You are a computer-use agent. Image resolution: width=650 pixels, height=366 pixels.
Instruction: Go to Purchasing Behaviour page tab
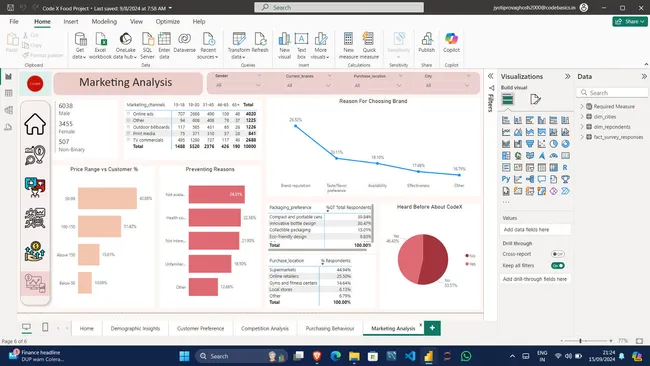(330, 328)
